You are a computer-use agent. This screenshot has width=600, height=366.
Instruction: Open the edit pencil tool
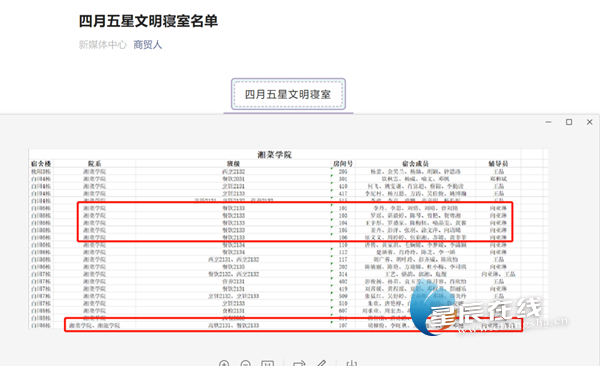coord(321,364)
